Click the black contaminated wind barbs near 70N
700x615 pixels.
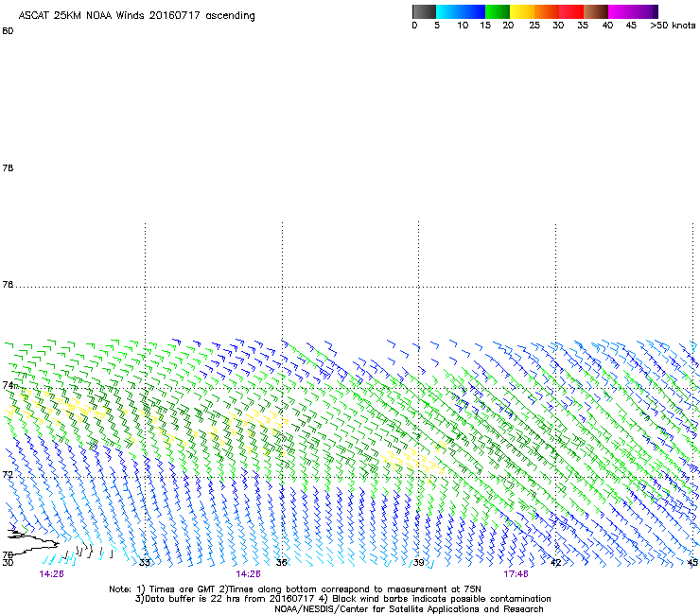[87, 552]
